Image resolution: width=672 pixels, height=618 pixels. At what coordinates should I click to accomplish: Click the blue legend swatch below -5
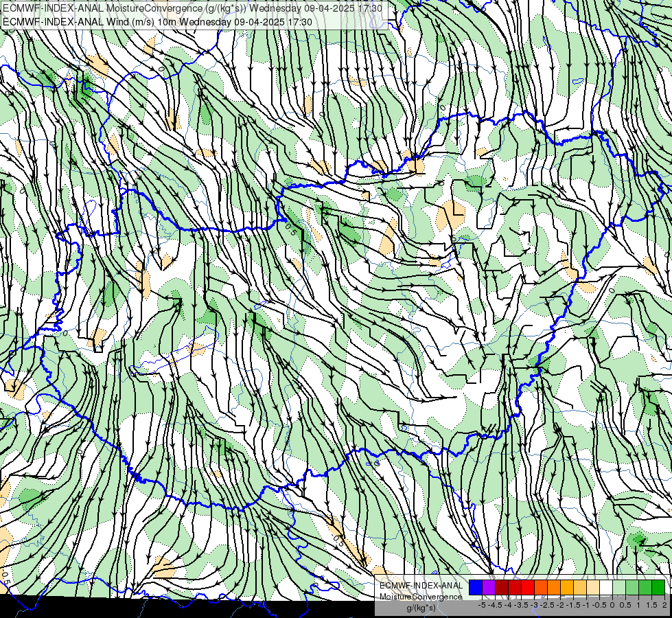point(476,588)
